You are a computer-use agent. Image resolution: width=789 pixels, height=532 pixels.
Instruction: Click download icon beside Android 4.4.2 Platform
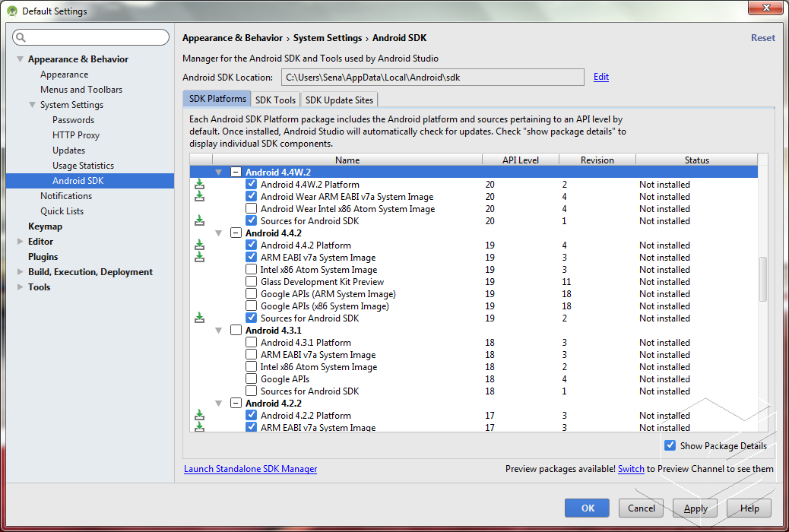click(x=200, y=245)
